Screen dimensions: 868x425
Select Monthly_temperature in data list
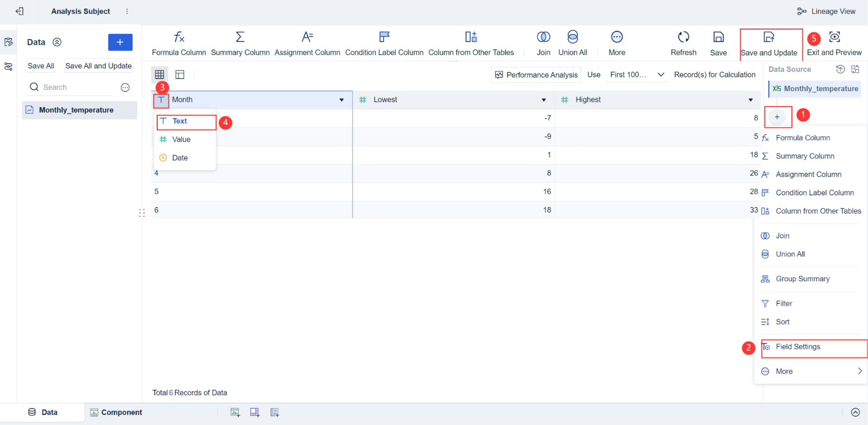[80, 110]
